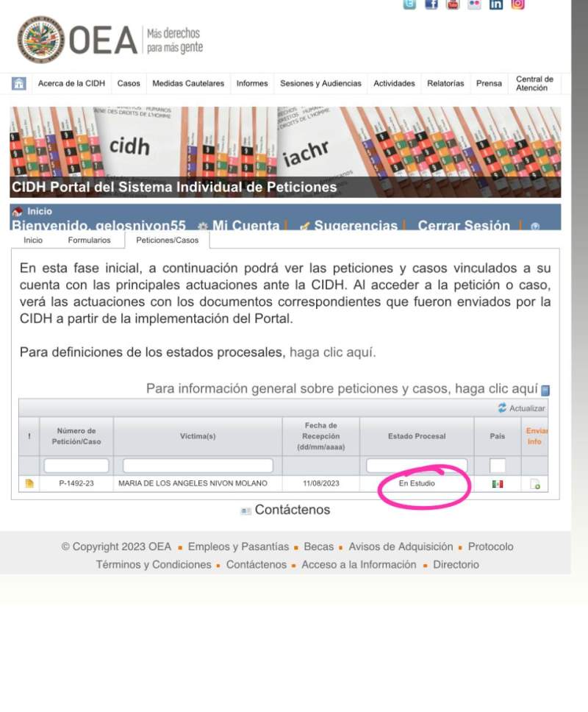The image size is (588, 712).
Task: Open the yellow folder icon for P-1492-23
Action: [29, 483]
